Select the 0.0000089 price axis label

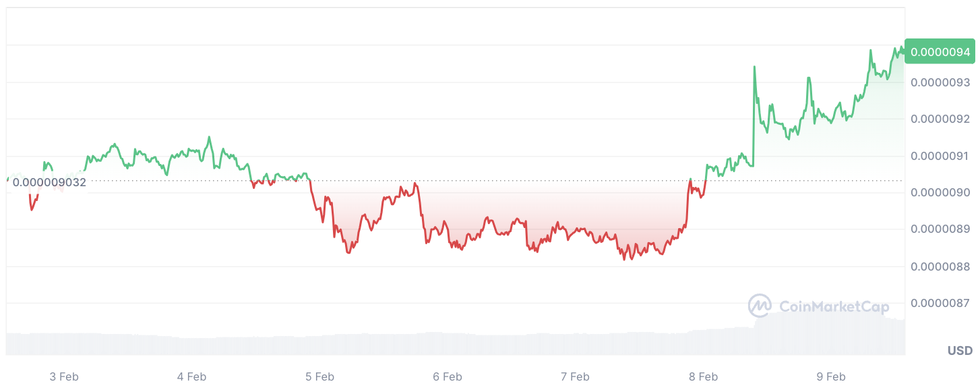[x=940, y=229]
